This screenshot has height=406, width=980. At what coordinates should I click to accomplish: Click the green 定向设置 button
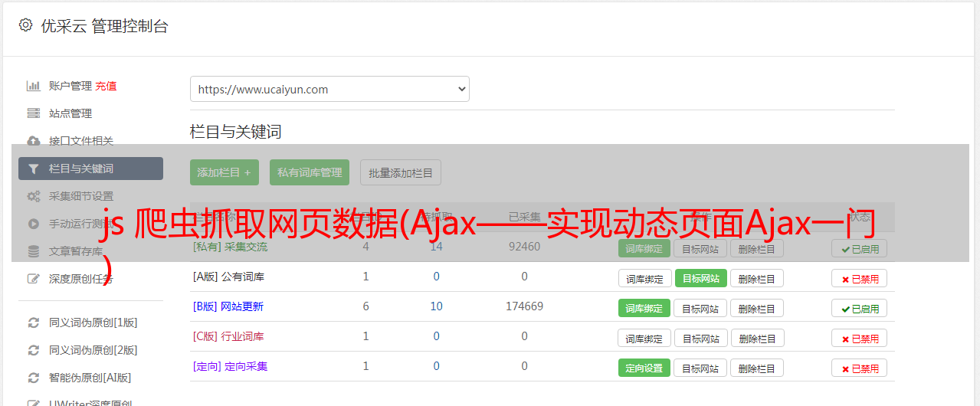(x=644, y=368)
